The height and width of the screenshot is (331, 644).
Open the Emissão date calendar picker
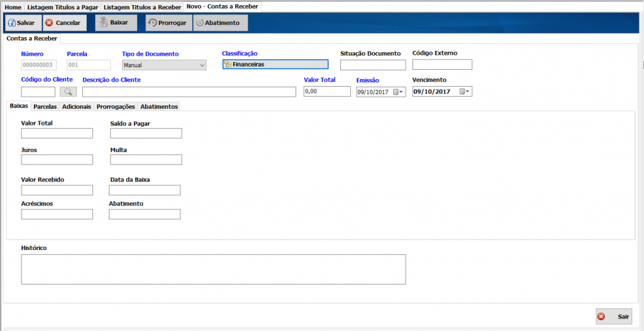pos(398,92)
